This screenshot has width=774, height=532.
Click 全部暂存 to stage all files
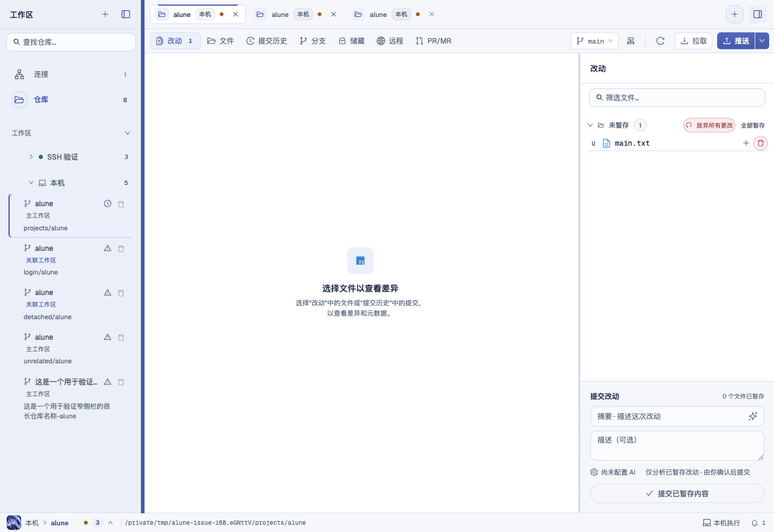coord(753,125)
